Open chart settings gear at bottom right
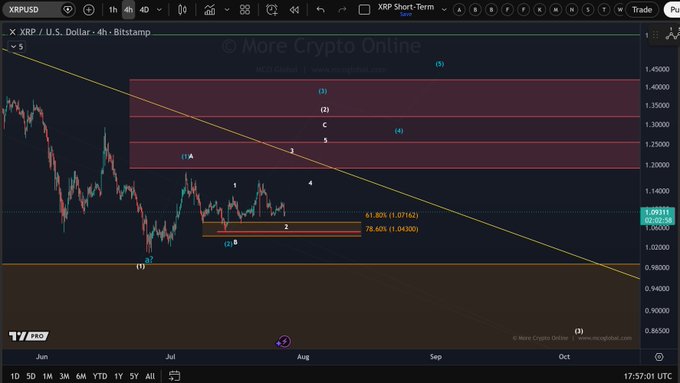Screen dimensions: 680x383 659,357
